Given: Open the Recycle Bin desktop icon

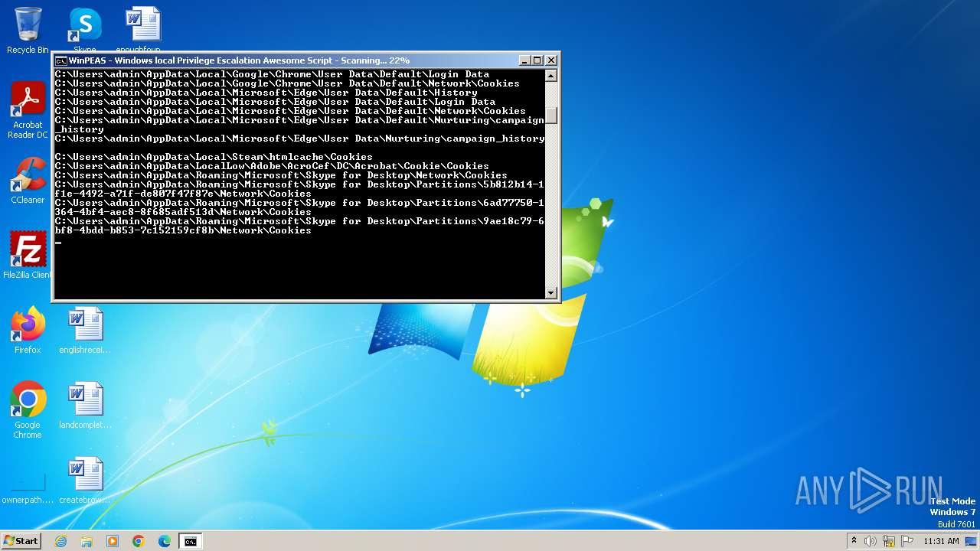Looking at the screenshot, I should coord(28,29).
